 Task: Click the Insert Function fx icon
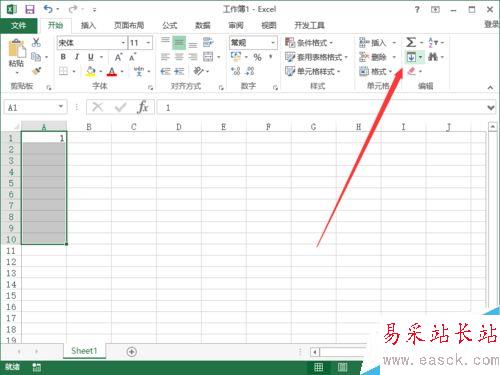143,107
